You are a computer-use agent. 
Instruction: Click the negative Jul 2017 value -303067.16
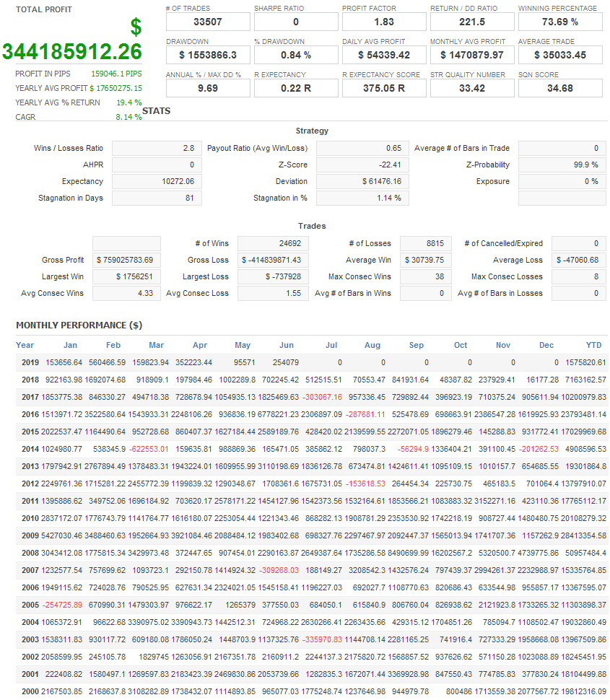pos(322,397)
